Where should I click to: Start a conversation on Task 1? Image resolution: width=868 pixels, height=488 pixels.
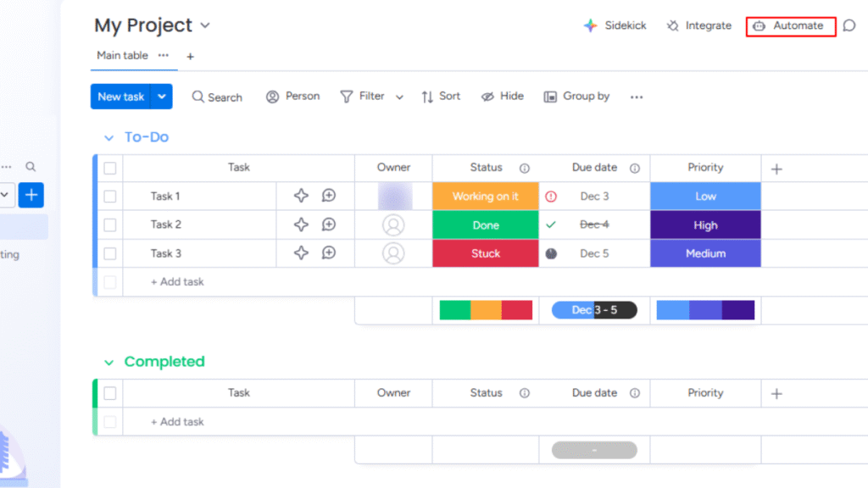click(330, 196)
